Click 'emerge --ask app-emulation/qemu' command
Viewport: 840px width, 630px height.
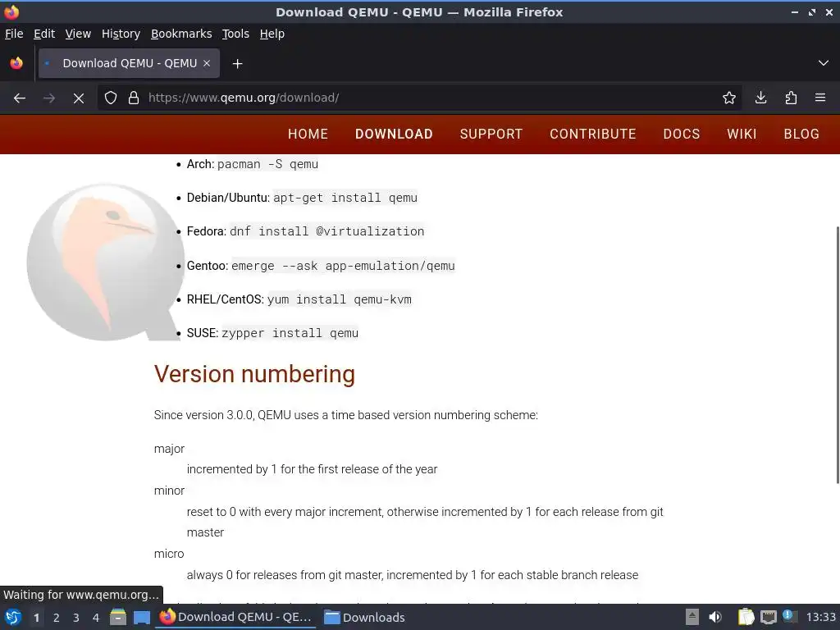(x=343, y=266)
